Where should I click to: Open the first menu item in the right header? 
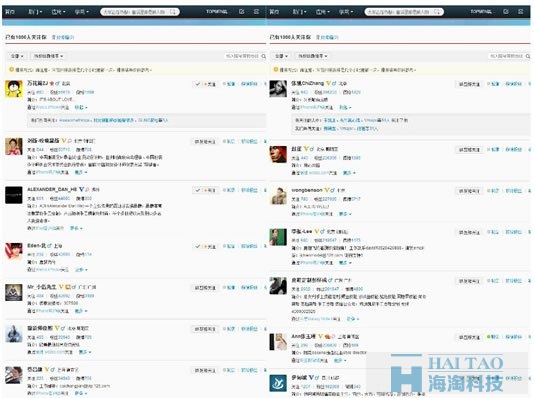(x=274, y=12)
